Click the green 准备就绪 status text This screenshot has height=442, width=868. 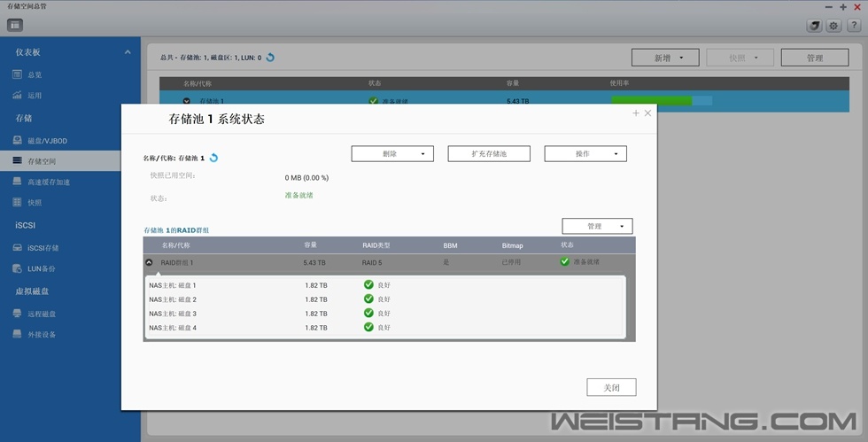[299, 195]
